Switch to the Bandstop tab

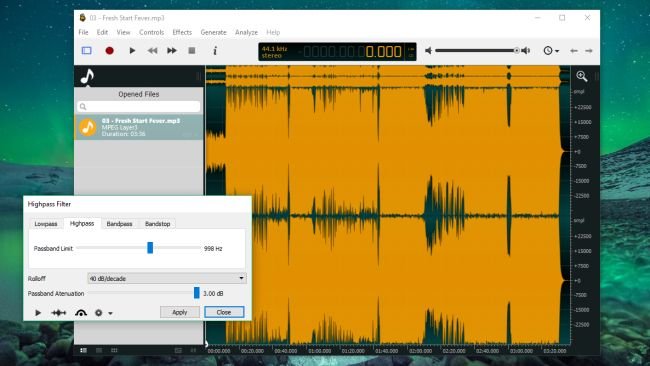click(158, 224)
